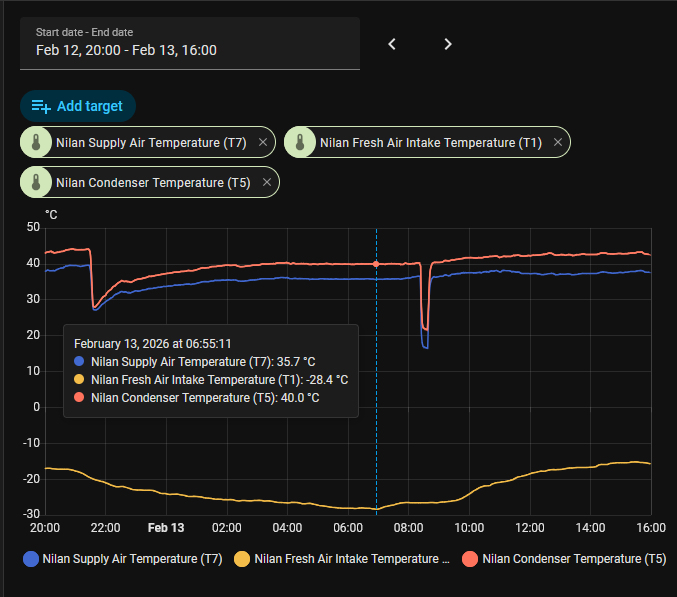Screen dimensions: 677x597
Task: Click thermometer icon on Fresh Air Intake chip
Action: point(301,143)
